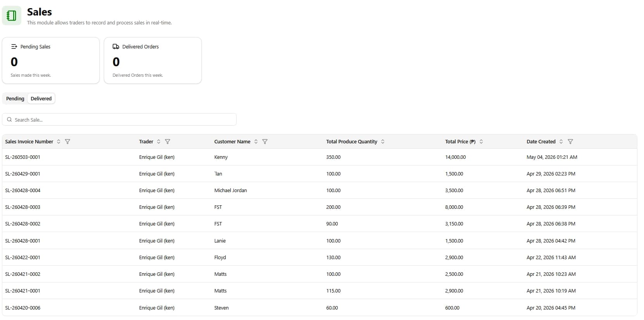Click quantity value 90.00
Image resolution: width=644 pixels, height=320 pixels.
click(x=332, y=224)
